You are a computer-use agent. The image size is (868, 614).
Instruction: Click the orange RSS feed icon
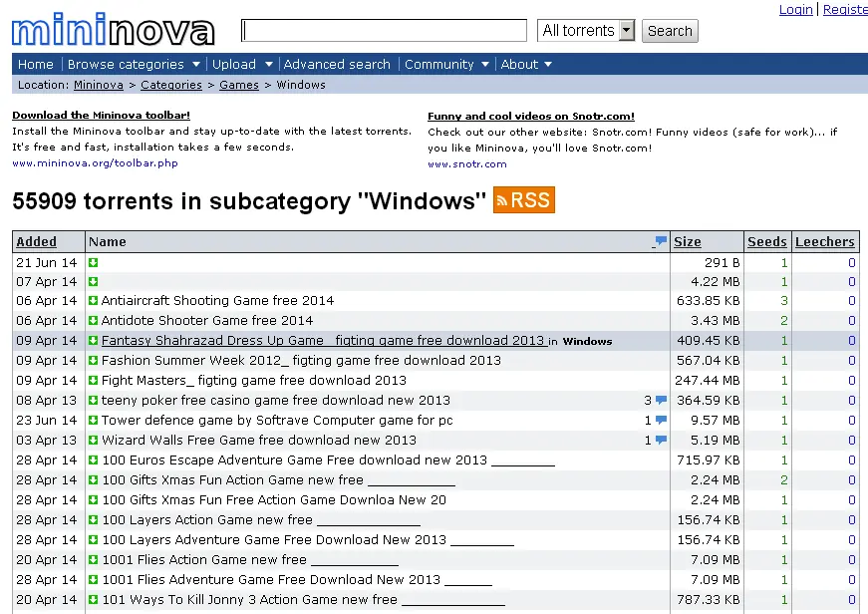[x=523, y=200]
